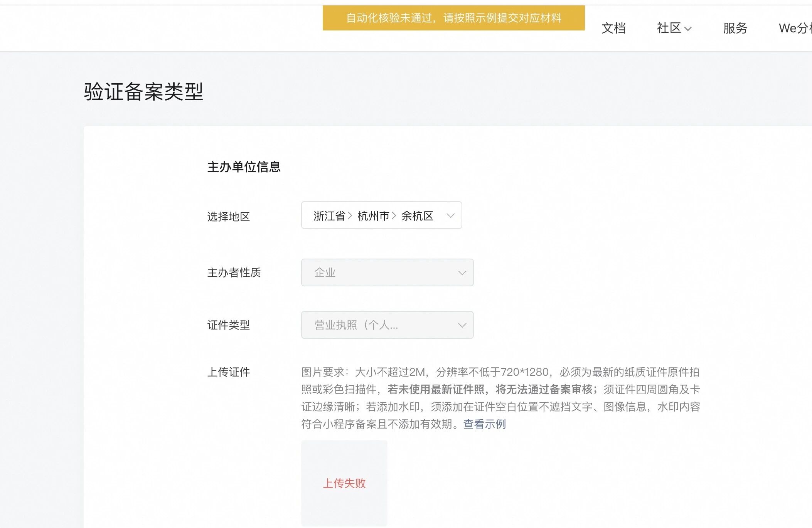This screenshot has height=528, width=812.
Task: Click the chevron in the 企业 dropdown
Action: pyautogui.click(x=462, y=273)
